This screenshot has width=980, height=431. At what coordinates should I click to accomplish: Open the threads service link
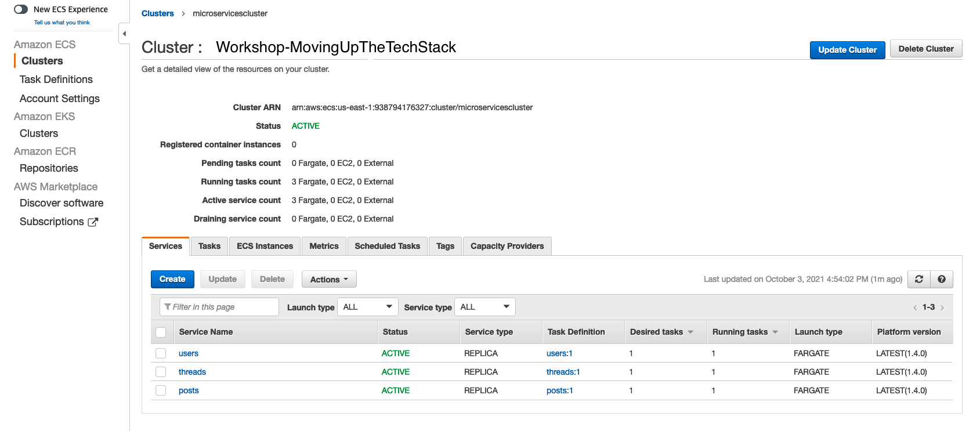tap(192, 372)
